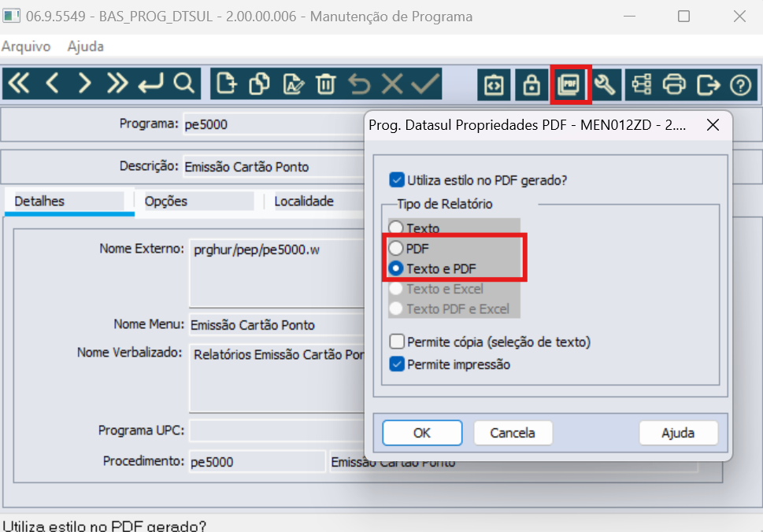Image resolution: width=763 pixels, height=532 pixels.
Task: Toggle 'Utiliza estilo no PDF gerado?' checkbox
Action: pos(397,180)
